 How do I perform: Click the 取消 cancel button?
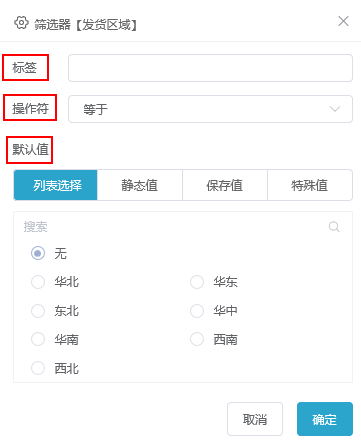[255, 419]
